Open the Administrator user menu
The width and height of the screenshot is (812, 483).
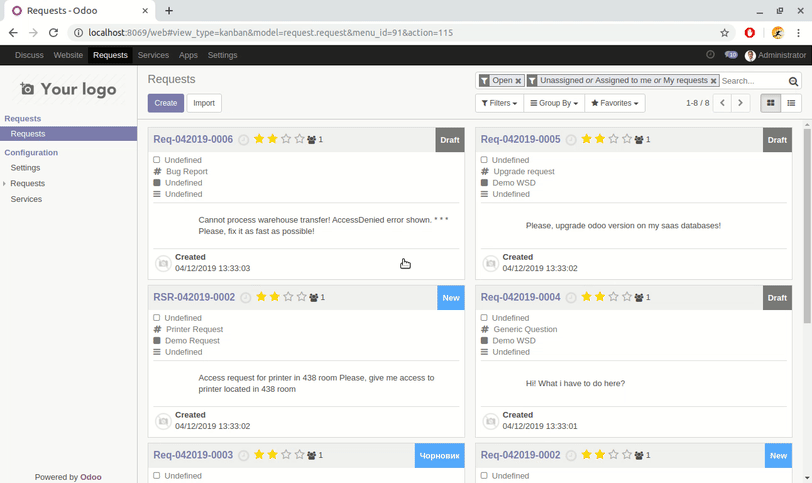[775, 55]
